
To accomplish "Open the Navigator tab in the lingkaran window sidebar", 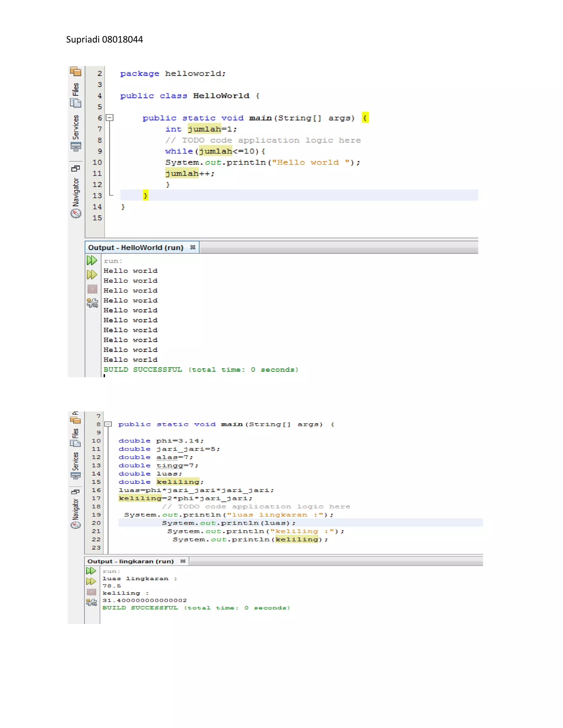I will click(75, 513).
